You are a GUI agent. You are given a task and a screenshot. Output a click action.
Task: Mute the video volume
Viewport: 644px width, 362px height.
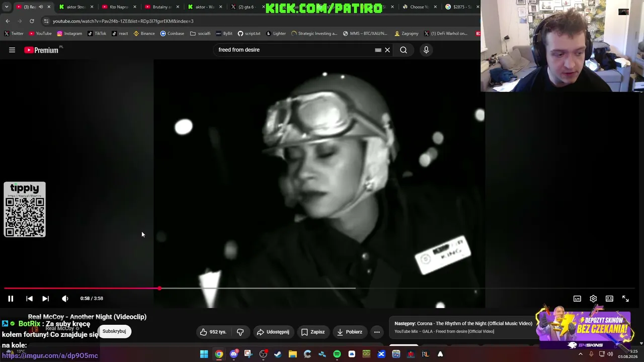[x=65, y=299]
